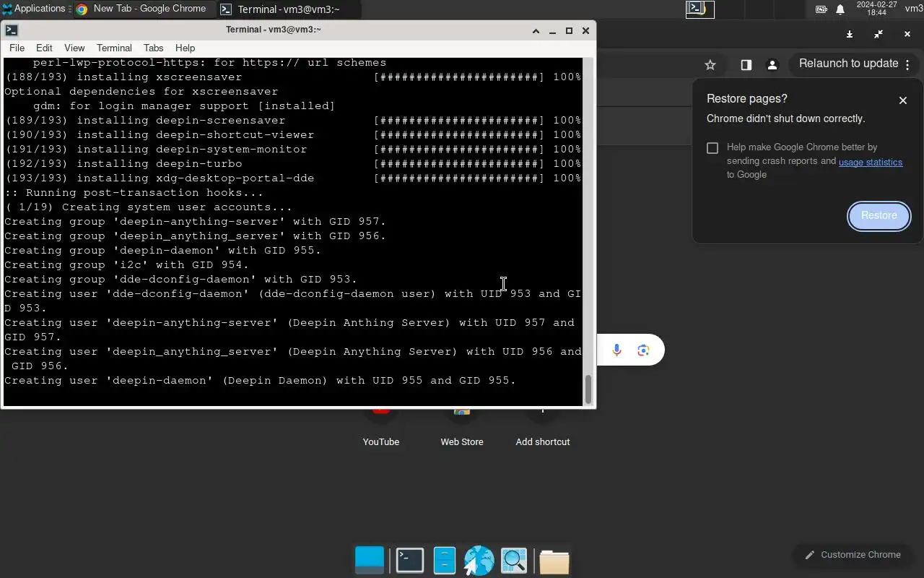Click the terminal vertical scrollbar handle

pyautogui.click(x=588, y=390)
